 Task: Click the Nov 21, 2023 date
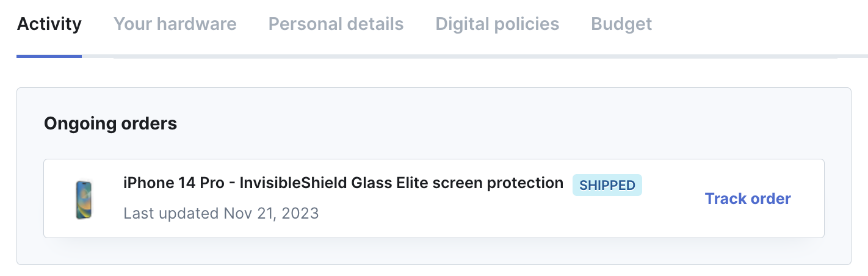pos(271,213)
